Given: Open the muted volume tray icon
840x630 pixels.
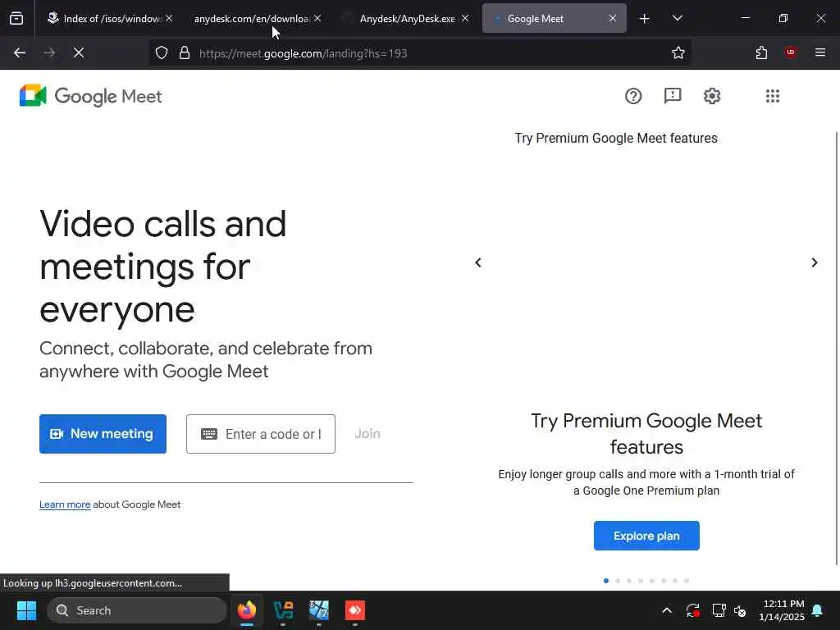Looking at the screenshot, I should coord(740,610).
